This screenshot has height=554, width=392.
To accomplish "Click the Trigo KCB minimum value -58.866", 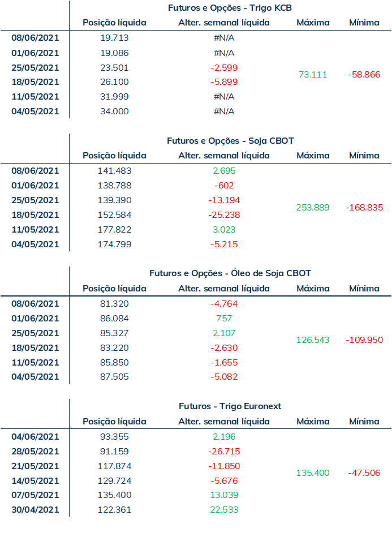I will (364, 75).
